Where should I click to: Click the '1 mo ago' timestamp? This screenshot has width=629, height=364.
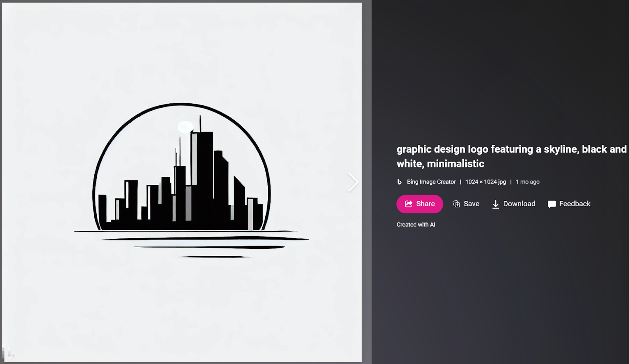pos(528,182)
